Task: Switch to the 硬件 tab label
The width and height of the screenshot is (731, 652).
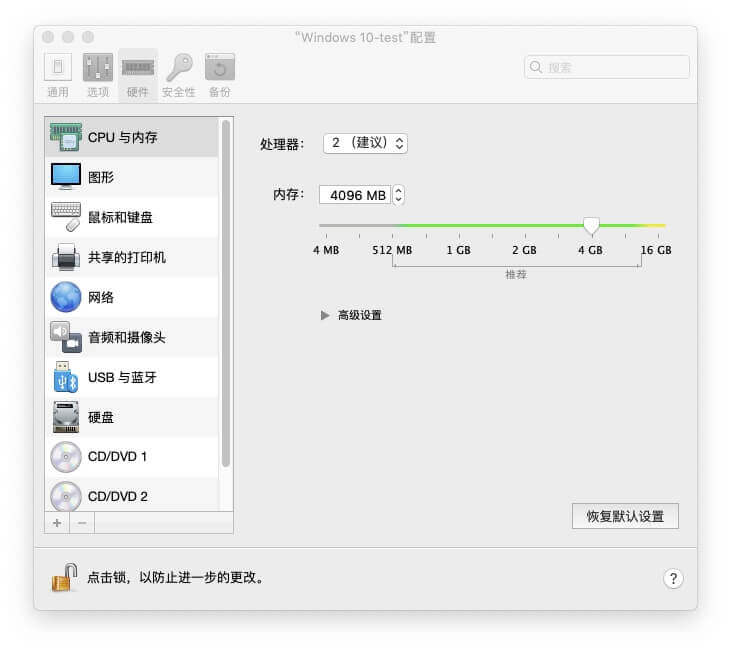Action: click(x=138, y=92)
